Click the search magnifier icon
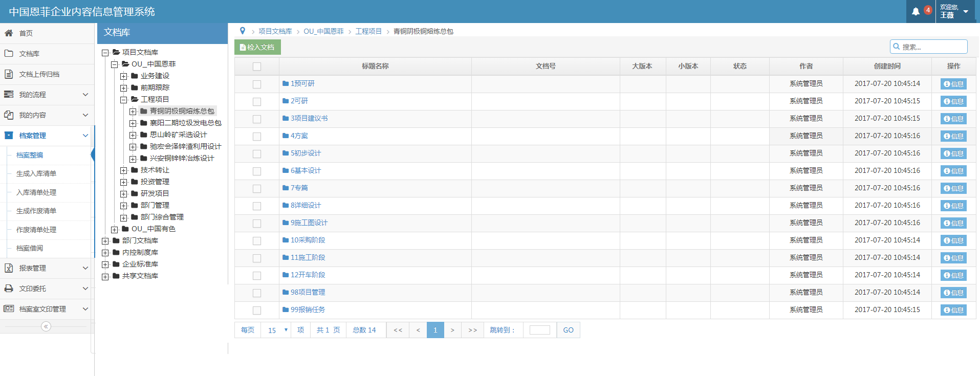Viewport: 980px width, 376px height. (x=897, y=47)
